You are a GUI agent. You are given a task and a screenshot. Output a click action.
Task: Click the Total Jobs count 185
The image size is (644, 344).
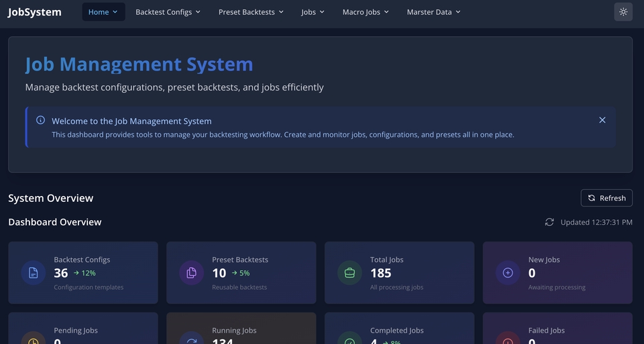381,273
